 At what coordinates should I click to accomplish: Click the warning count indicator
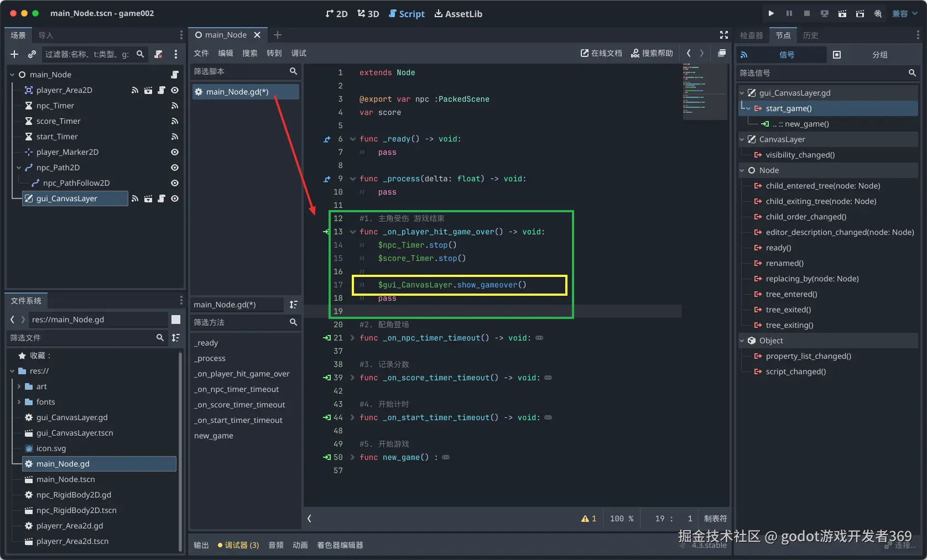point(589,519)
